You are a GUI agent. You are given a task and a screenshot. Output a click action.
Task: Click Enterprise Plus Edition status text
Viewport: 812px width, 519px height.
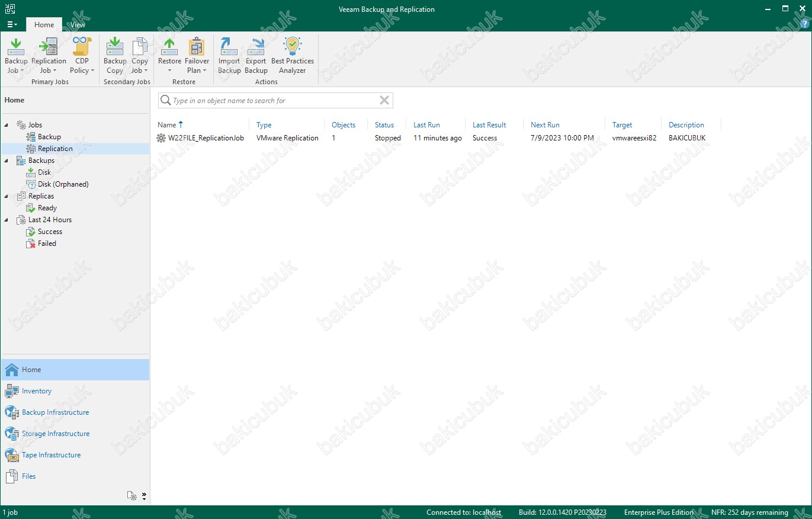659,512
